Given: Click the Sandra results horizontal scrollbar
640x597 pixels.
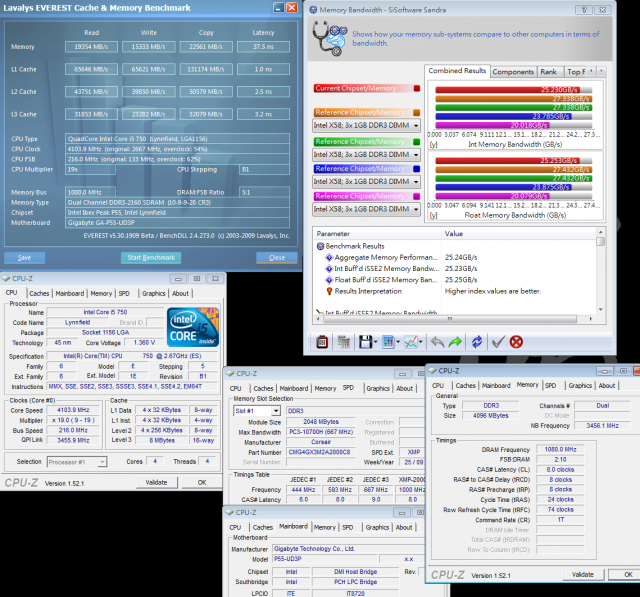Looking at the screenshot, I should click(x=453, y=318).
